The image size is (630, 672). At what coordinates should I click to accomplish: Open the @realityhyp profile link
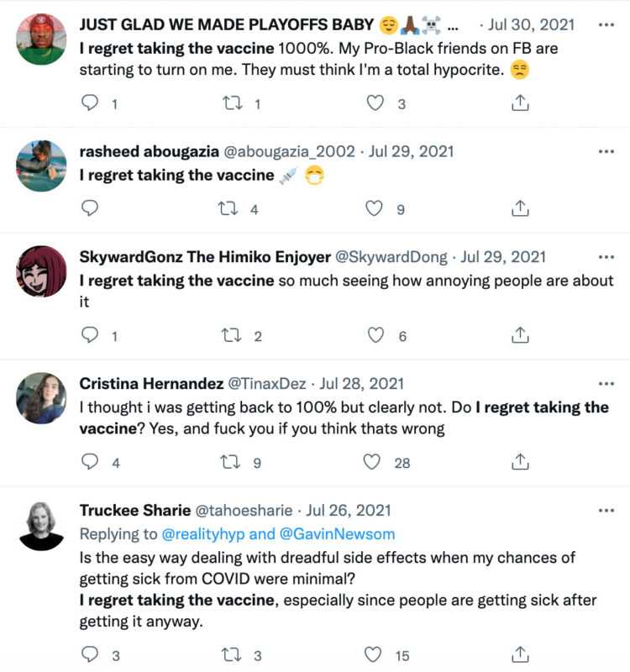204,533
